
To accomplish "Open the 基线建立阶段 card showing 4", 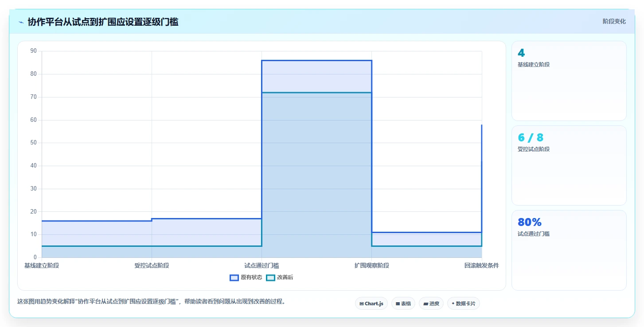I will pyautogui.click(x=569, y=81).
